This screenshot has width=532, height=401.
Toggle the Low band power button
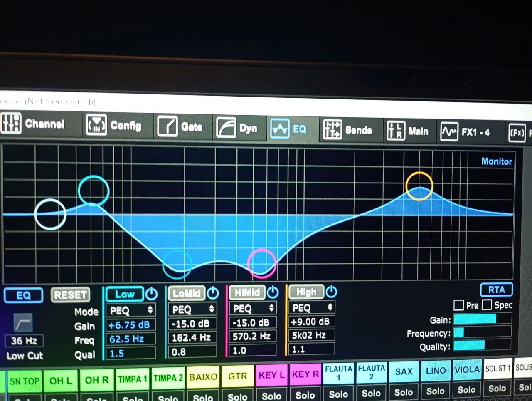point(152,294)
